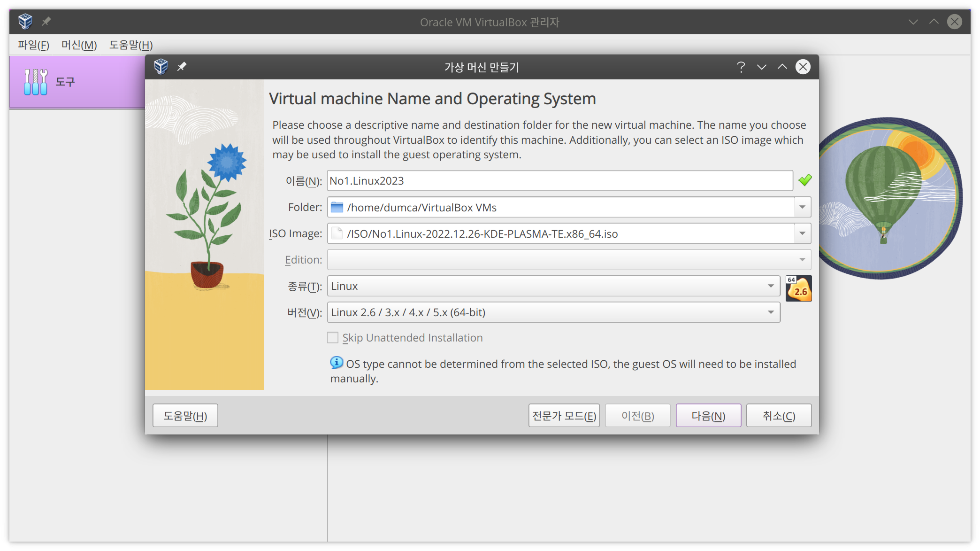Click the question mark help icon in the wizard title bar
This screenshot has height=551, width=980.
[741, 67]
